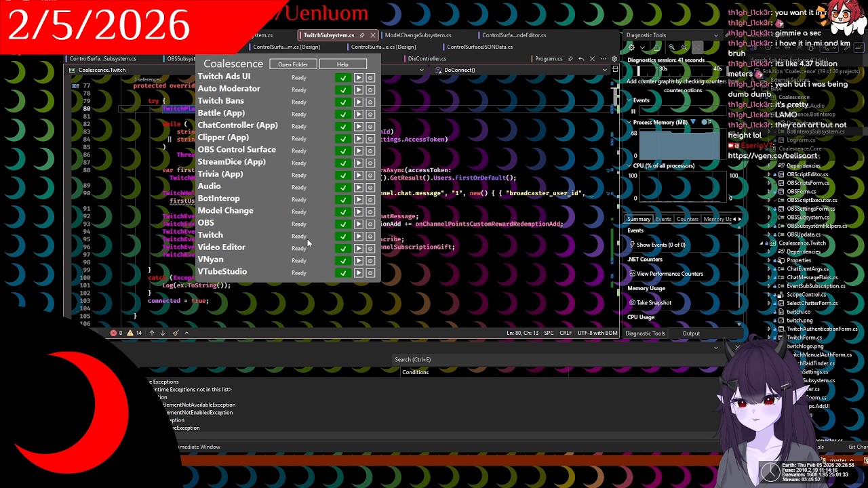Toggle the green check for Video Editor
The image size is (868, 488).
343,249
